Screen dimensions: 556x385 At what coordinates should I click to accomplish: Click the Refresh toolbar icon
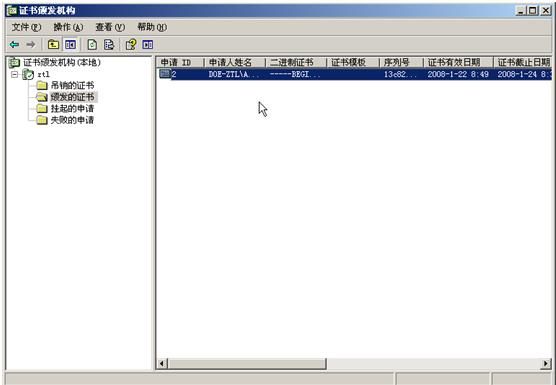[x=92, y=45]
